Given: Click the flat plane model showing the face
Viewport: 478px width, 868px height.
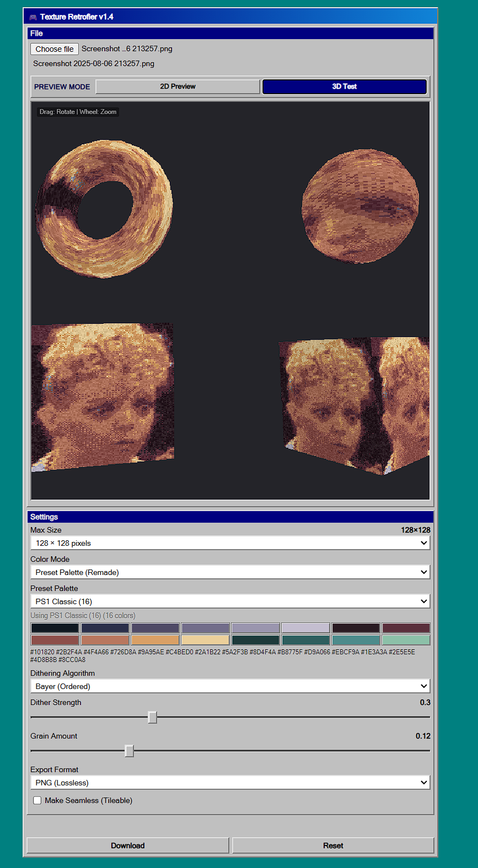Looking at the screenshot, I should click(103, 397).
